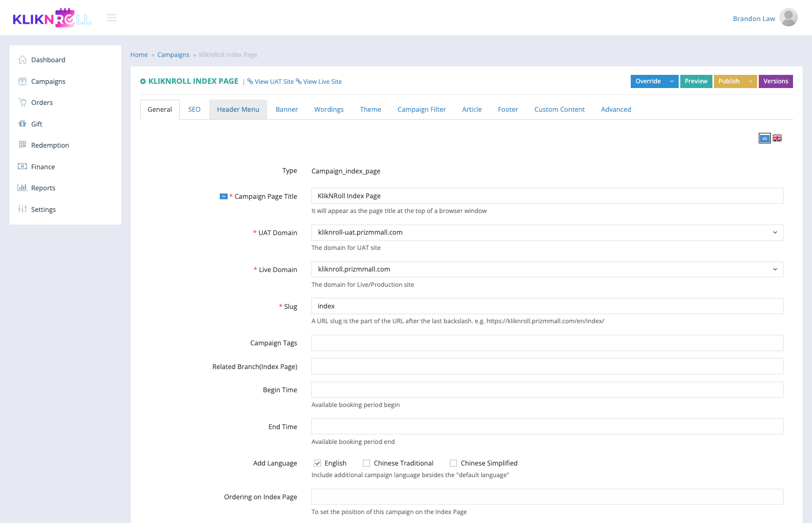Click the KlikNRoll logo

tap(52, 18)
